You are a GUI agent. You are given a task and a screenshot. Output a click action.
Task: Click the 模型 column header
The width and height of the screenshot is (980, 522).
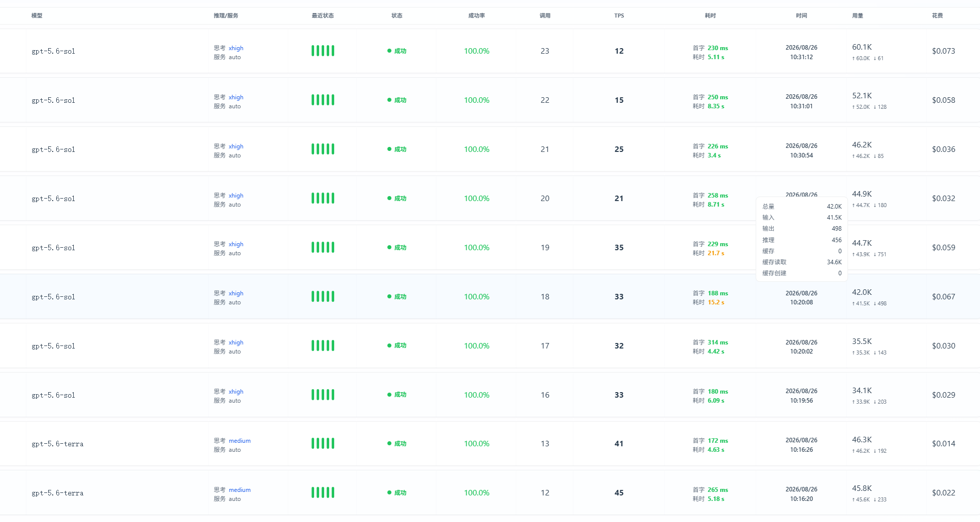coord(37,16)
